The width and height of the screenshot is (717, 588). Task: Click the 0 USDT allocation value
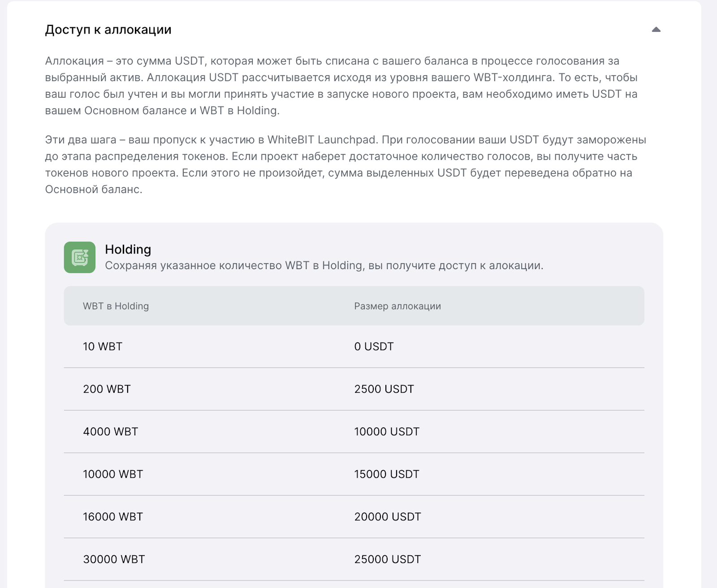tap(374, 347)
